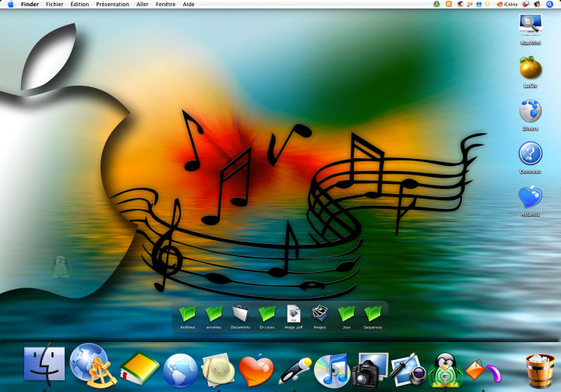Open the camera and monitor app in Dock

pos(370,370)
